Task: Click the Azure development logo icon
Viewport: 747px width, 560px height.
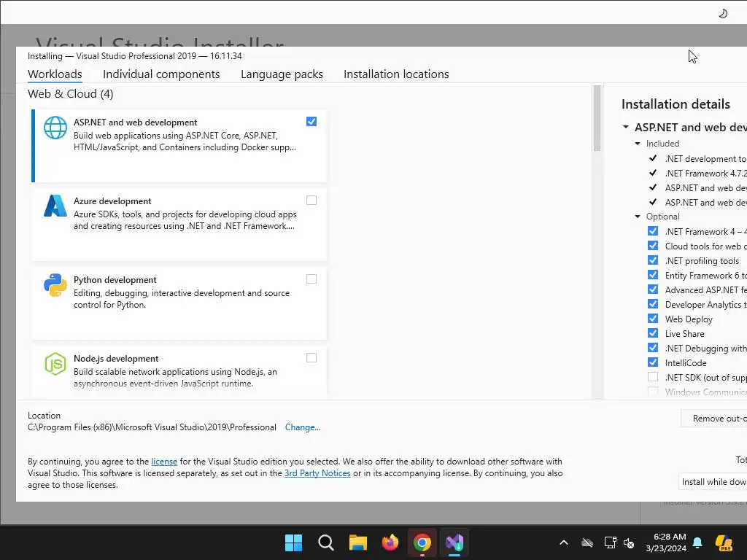Action: click(55, 206)
